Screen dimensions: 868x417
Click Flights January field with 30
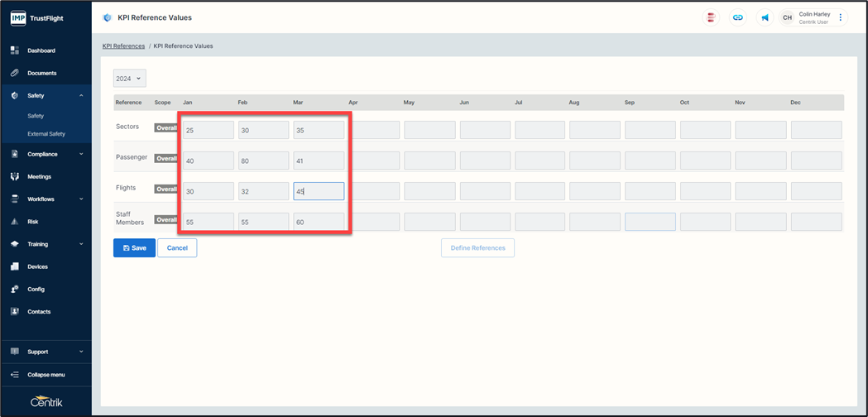coord(209,191)
